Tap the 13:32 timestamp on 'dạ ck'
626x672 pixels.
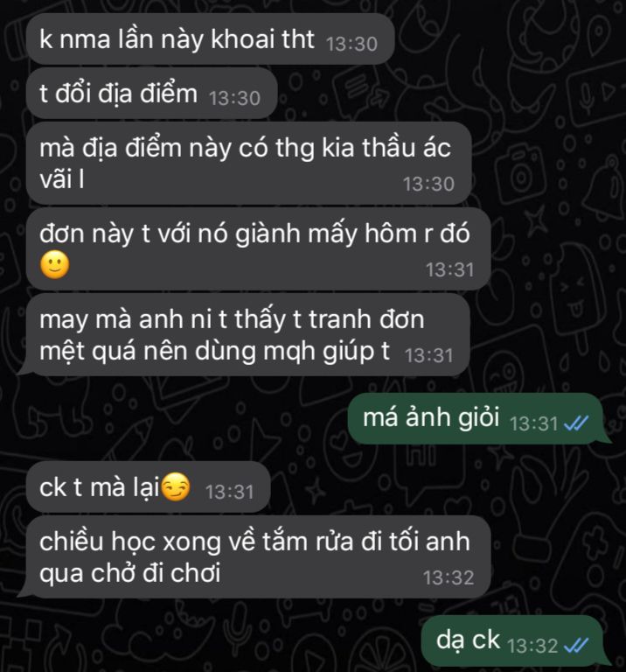[532, 646]
